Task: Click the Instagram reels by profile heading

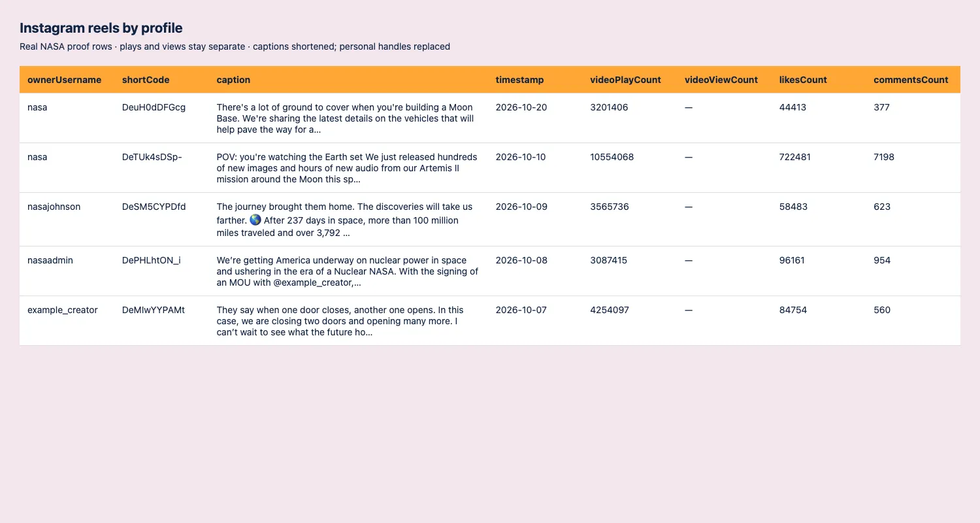Action: (101, 28)
